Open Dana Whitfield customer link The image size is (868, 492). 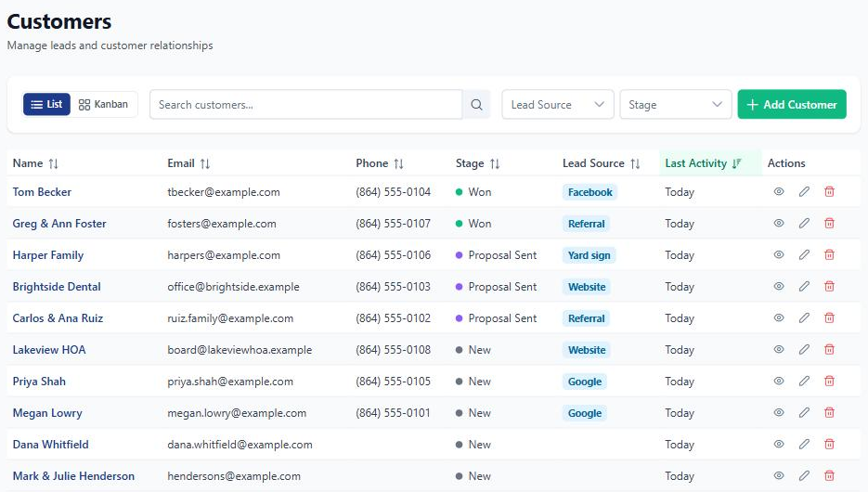(x=50, y=445)
